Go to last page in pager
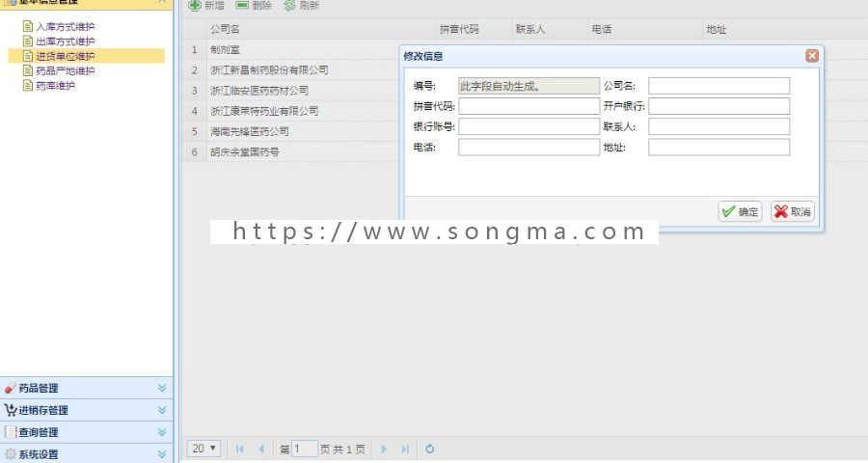Screen dimensions: 868x463 (x=405, y=449)
